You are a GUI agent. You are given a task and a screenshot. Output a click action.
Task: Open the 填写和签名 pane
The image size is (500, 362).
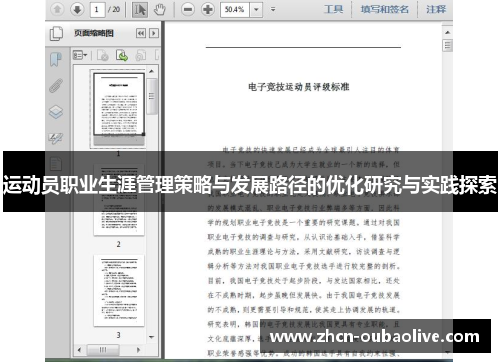(x=385, y=9)
